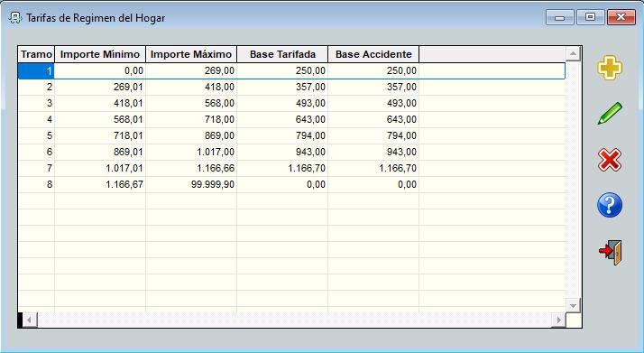Click the Importe Mínimo column header
The image size is (644, 353).
[100, 54]
